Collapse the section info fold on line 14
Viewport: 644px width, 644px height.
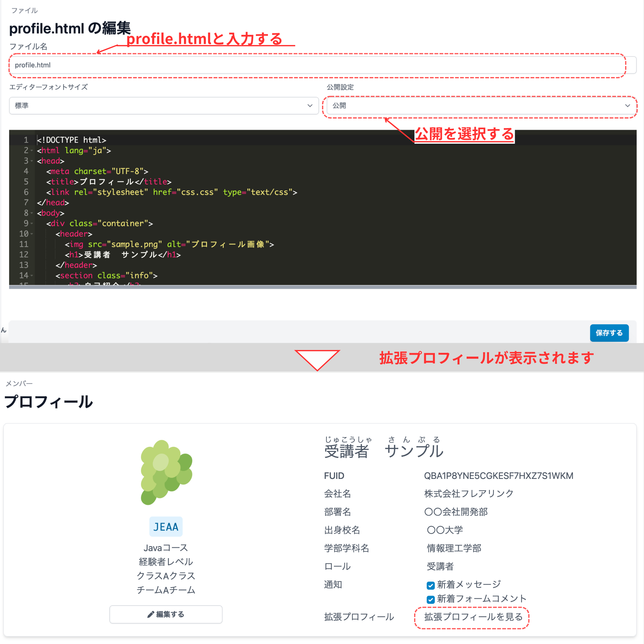(32, 275)
